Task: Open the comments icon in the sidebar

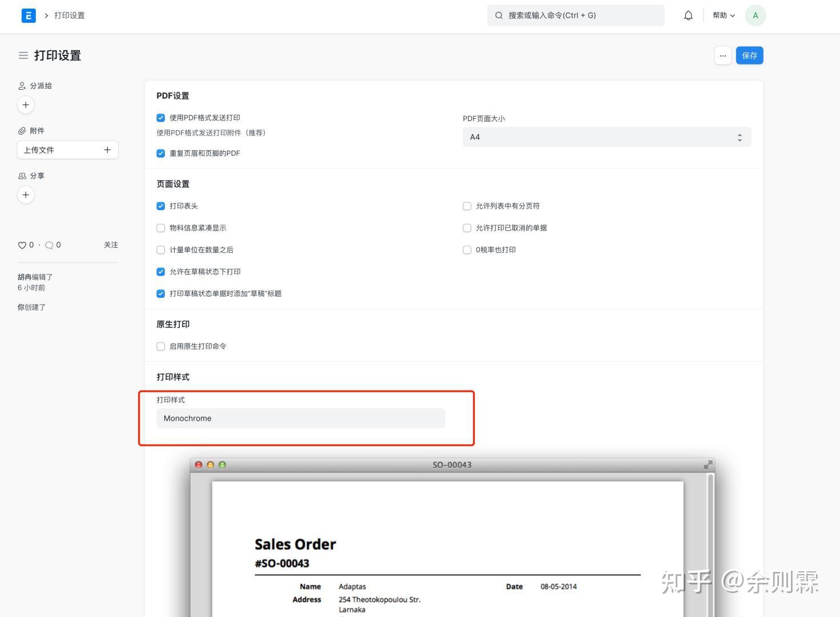Action: coord(49,245)
